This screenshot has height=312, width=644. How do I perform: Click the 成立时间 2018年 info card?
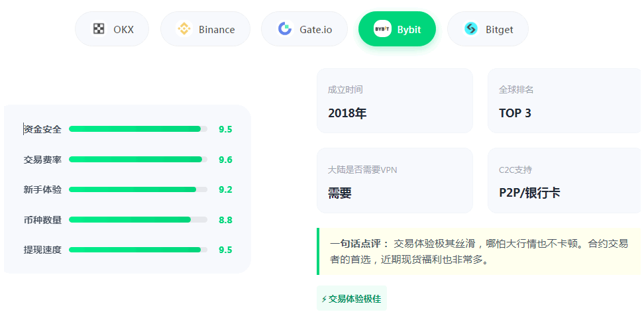pyautogui.click(x=394, y=101)
